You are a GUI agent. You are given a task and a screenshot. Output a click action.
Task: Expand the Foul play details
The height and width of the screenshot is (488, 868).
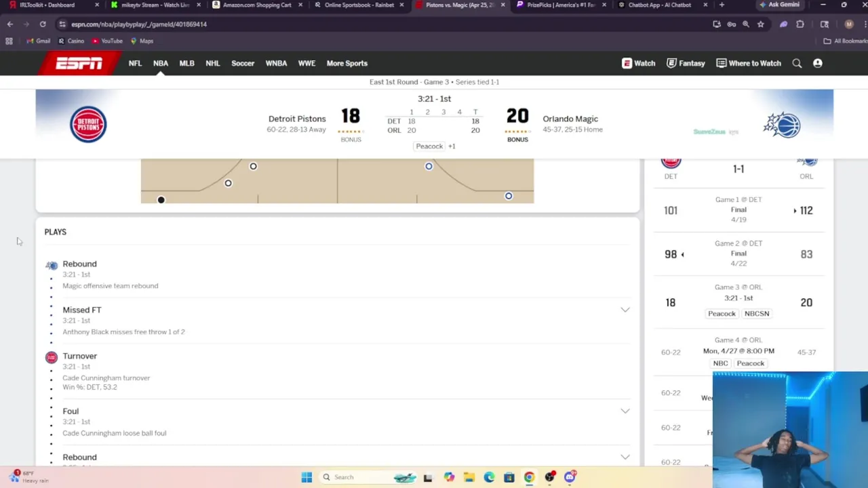pyautogui.click(x=625, y=411)
